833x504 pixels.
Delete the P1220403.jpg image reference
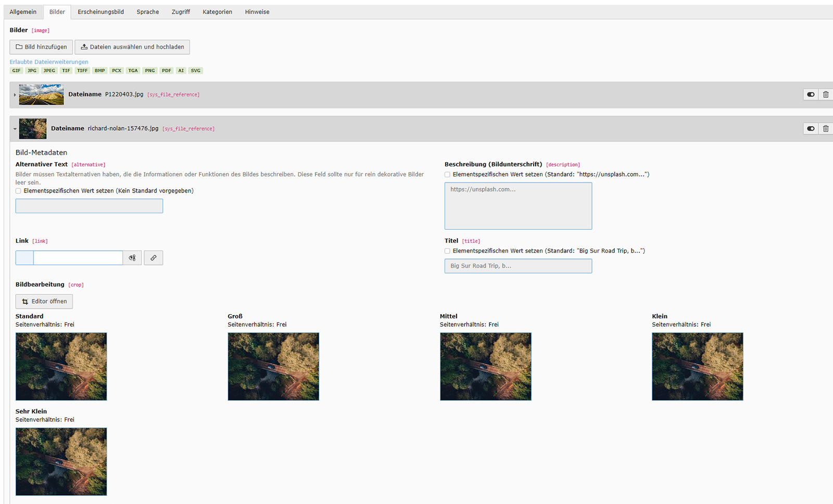[826, 95]
